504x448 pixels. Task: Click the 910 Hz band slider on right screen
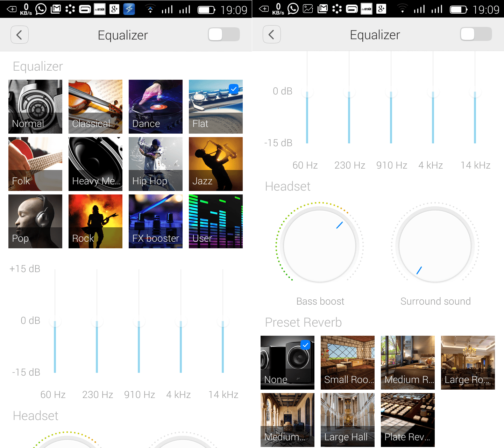[x=391, y=98]
